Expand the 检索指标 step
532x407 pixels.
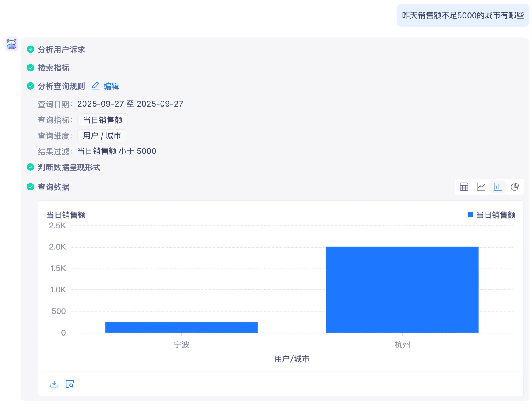[54, 68]
